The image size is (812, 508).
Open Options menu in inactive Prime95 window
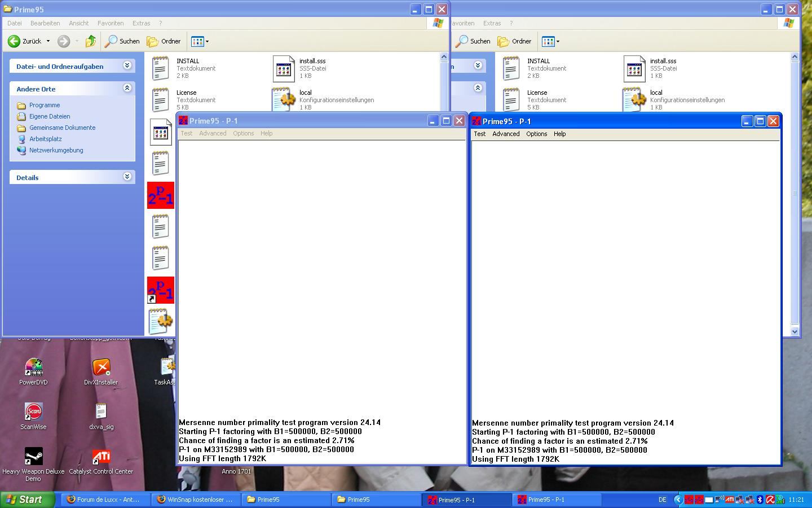[244, 133]
